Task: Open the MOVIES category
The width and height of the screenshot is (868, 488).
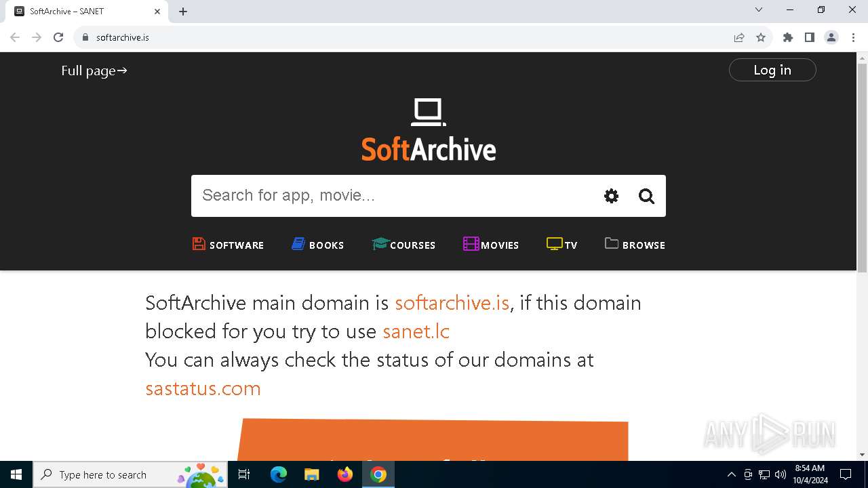Action: point(491,245)
